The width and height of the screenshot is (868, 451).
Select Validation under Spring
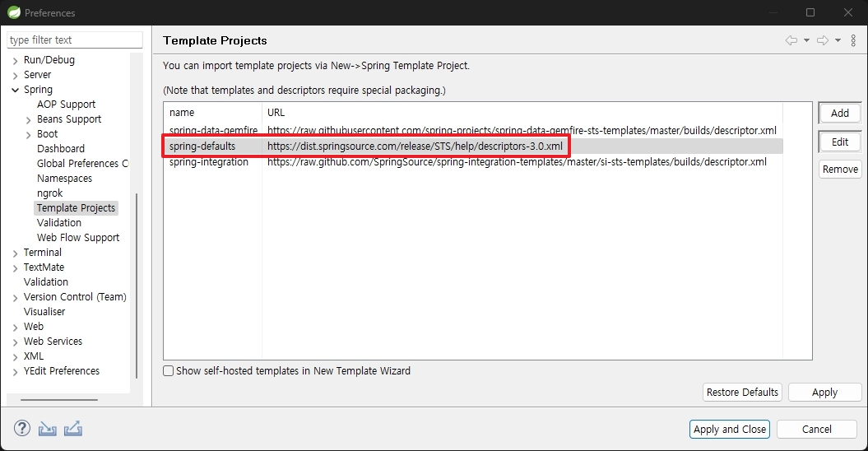tap(59, 223)
